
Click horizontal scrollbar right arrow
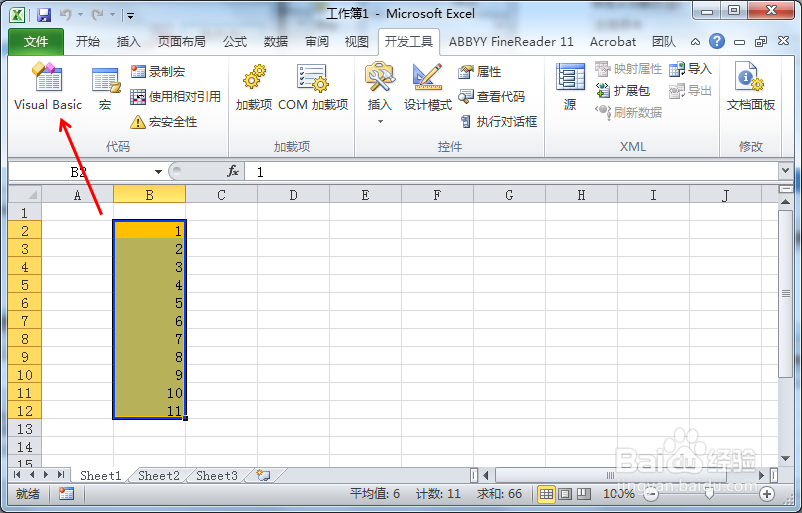762,476
